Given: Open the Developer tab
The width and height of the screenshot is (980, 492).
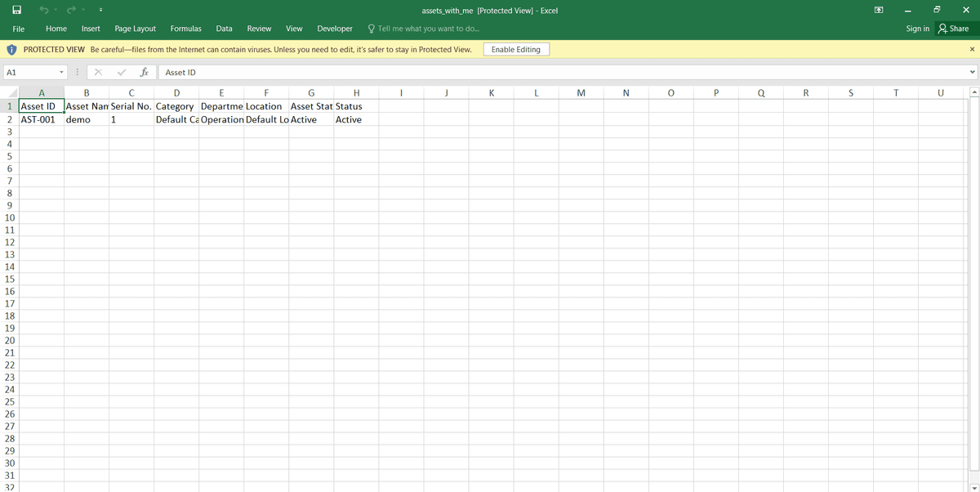Looking at the screenshot, I should pyautogui.click(x=334, y=28).
